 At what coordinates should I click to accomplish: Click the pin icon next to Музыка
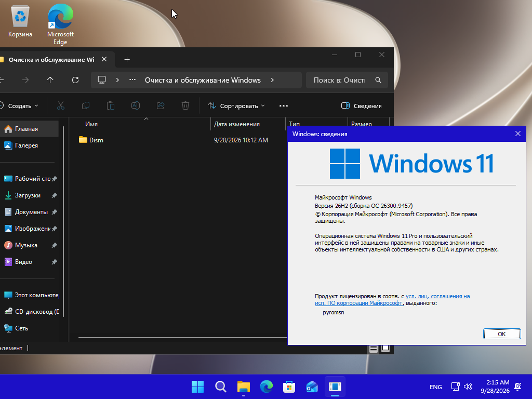pyautogui.click(x=54, y=245)
